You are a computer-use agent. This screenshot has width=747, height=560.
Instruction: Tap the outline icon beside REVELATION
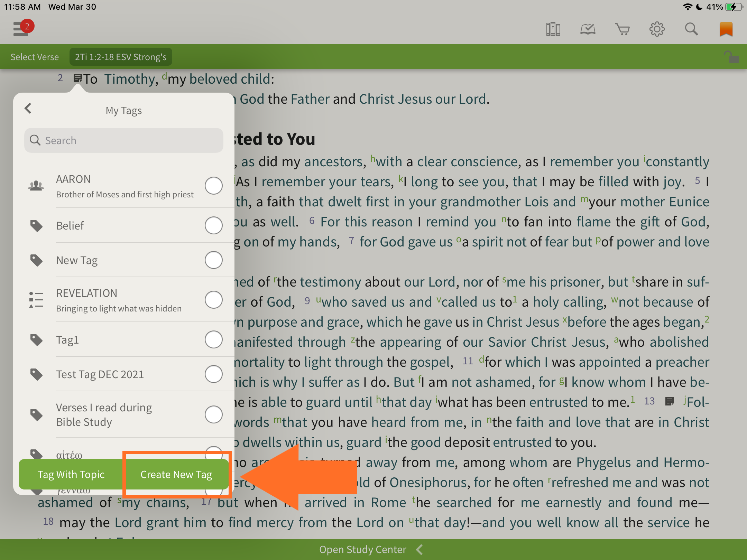[36, 299]
